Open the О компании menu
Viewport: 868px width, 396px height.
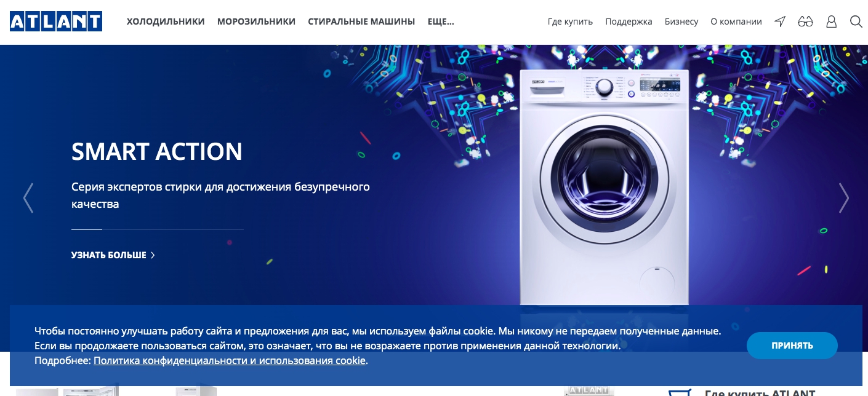[x=736, y=22]
